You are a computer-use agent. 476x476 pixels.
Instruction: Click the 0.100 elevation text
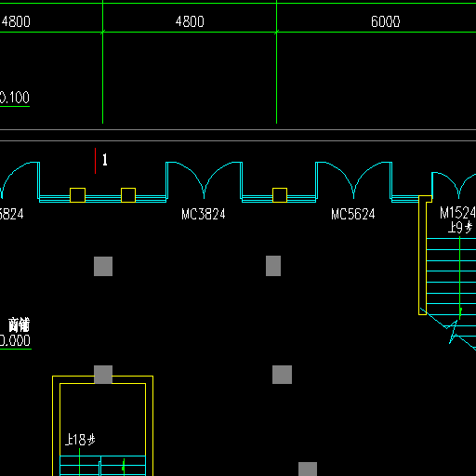[15, 98]
